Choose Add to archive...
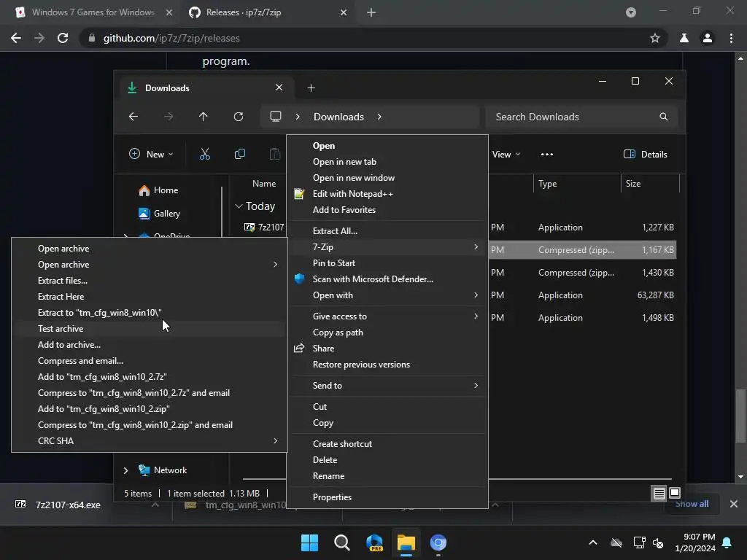 pyautogui.click(x=69, y=345)
